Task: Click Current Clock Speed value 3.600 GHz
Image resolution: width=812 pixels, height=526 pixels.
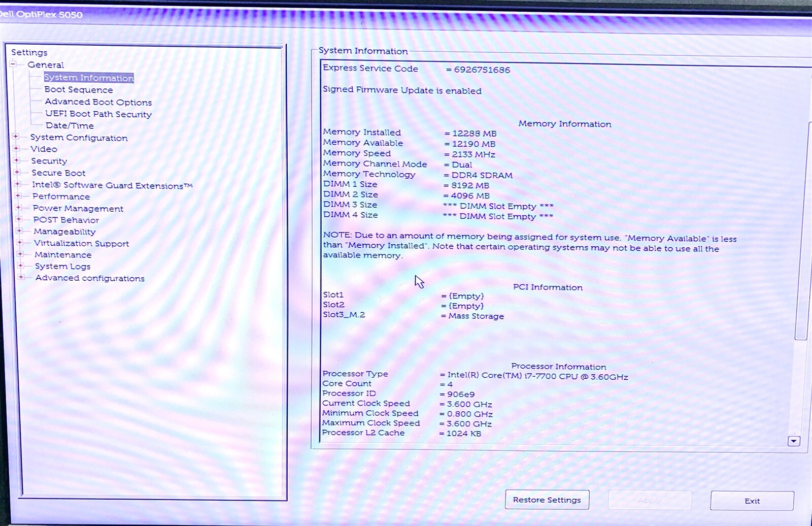Action: (469, 405)
